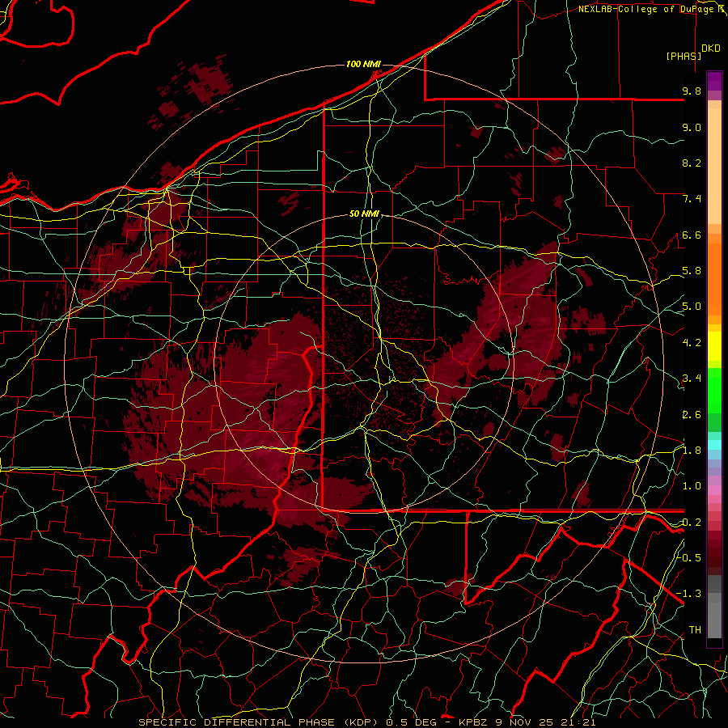
Task: Click the "9 NOV 25" date in caption
Action: click(523, 722)
